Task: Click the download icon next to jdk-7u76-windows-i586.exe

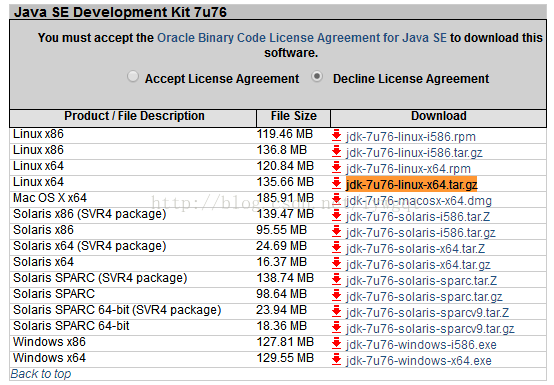Action: coord(336,343)
